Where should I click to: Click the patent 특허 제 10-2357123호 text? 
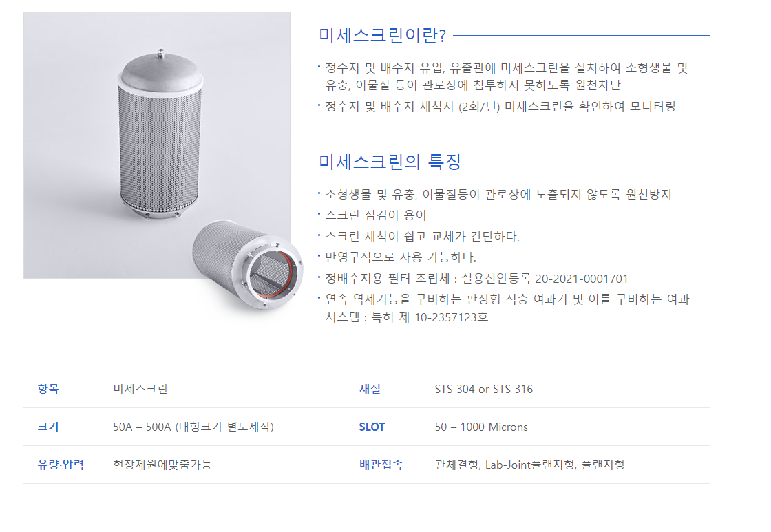pyautogui.click(x=430, y=317)
